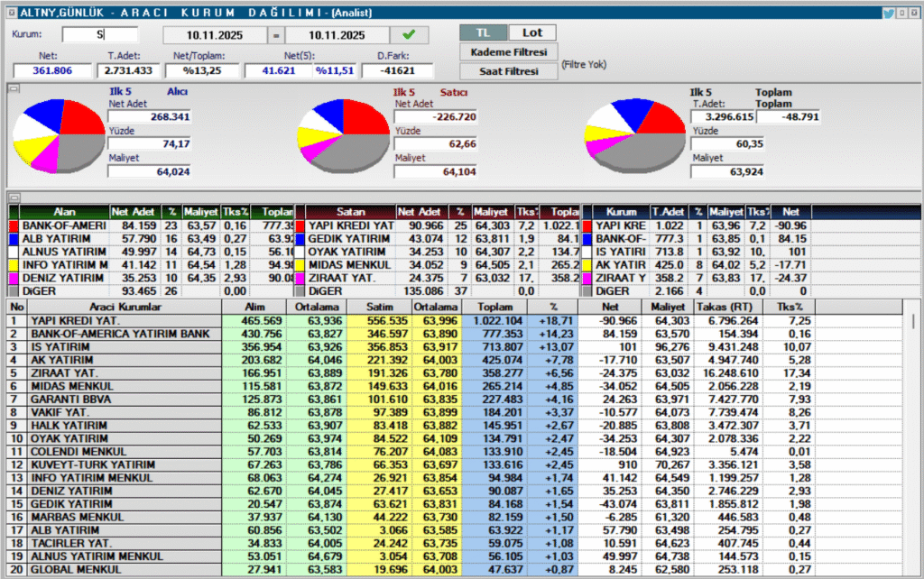Collapse the pie chart panel expander
This screenshot has height=579, width=924.
tap(14, 89)
